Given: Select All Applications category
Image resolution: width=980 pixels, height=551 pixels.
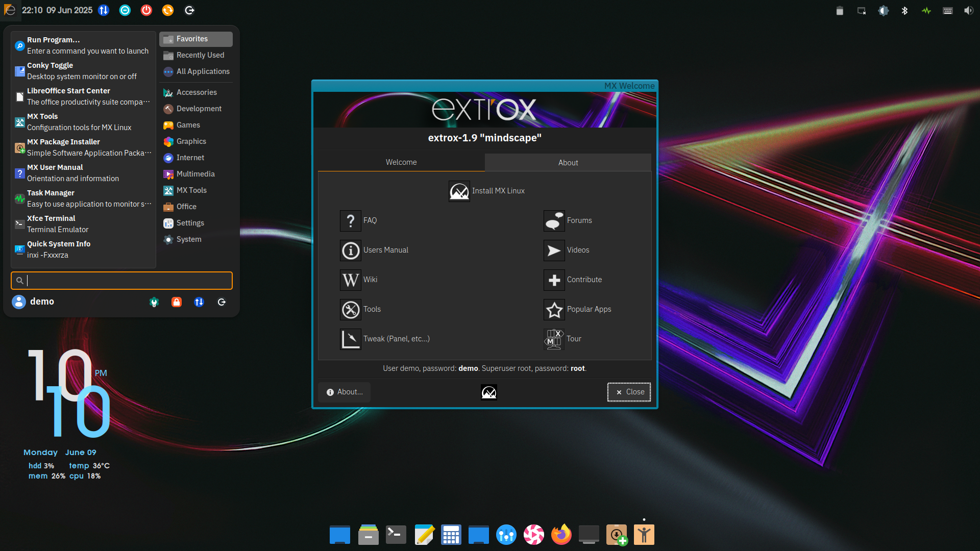Looking at the screenshot, I should coord(196,71).
